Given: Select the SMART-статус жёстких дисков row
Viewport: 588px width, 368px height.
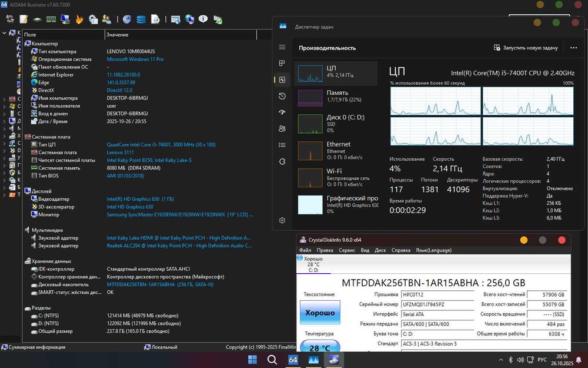Looking at the screenshot, I should 139,292.
